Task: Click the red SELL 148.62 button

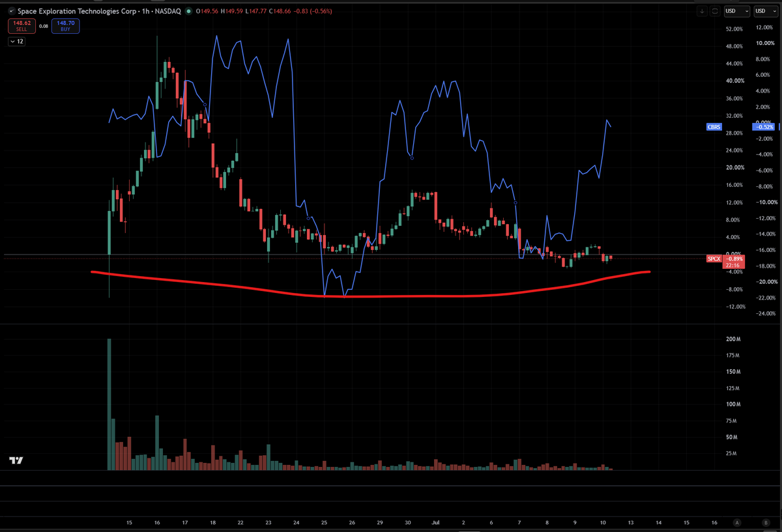Action: (x=21, y=26)
